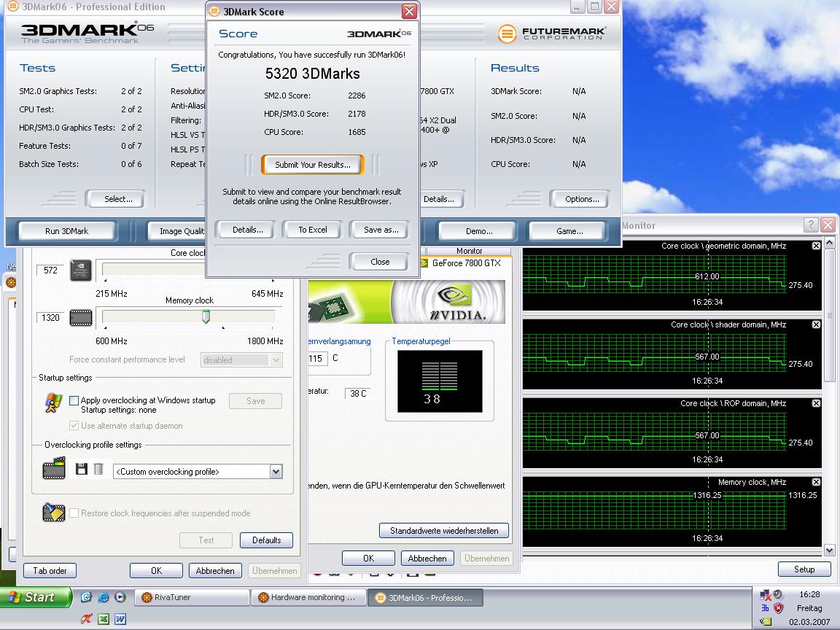Click the Futuremark Corporation logo
The height and width of the screenshot is (630, 840).
(552, 34)
